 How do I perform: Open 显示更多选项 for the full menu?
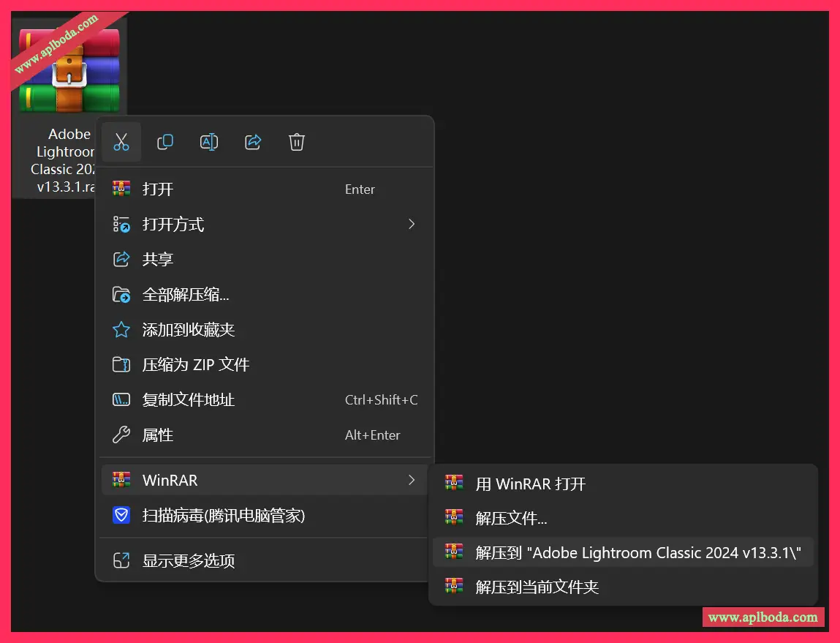tap(189, 561)
